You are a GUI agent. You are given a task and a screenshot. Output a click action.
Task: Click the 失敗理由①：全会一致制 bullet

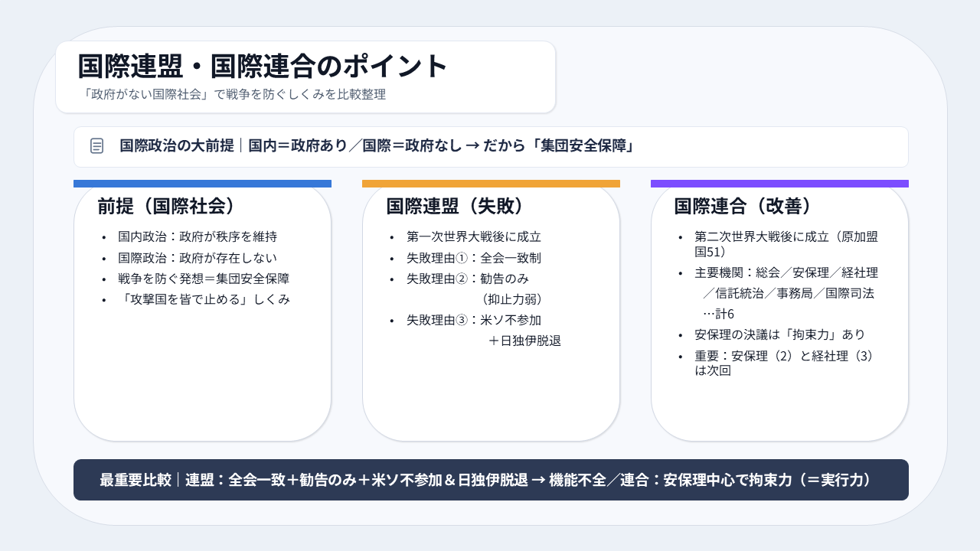point(474,258)
